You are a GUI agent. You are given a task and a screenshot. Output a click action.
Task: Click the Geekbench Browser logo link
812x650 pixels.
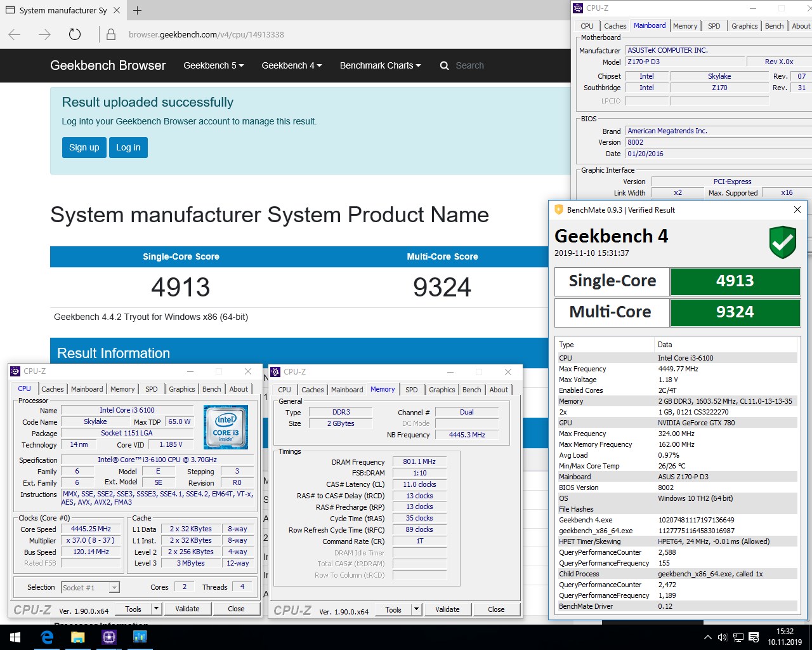(x=108, y=65)
